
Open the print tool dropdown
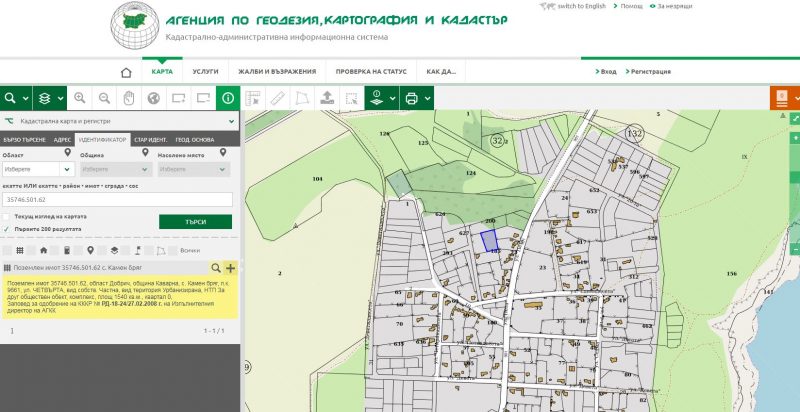tap(427, 98)
